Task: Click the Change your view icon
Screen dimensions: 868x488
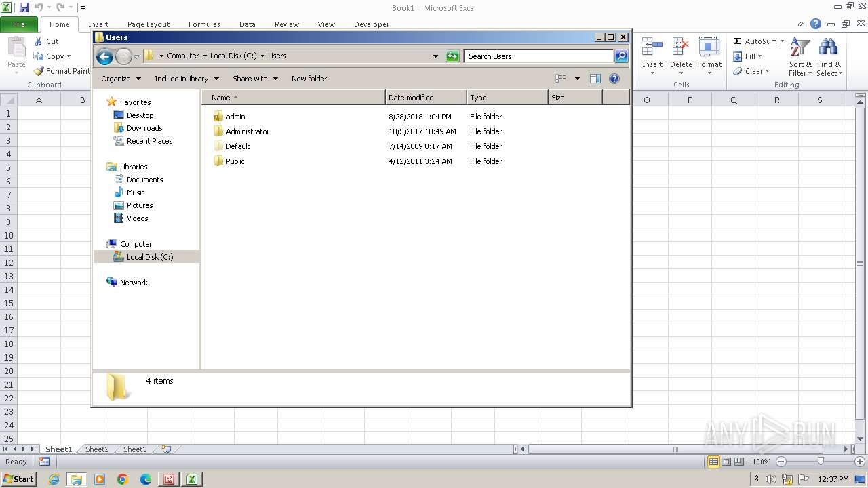Action: point(561,79)
